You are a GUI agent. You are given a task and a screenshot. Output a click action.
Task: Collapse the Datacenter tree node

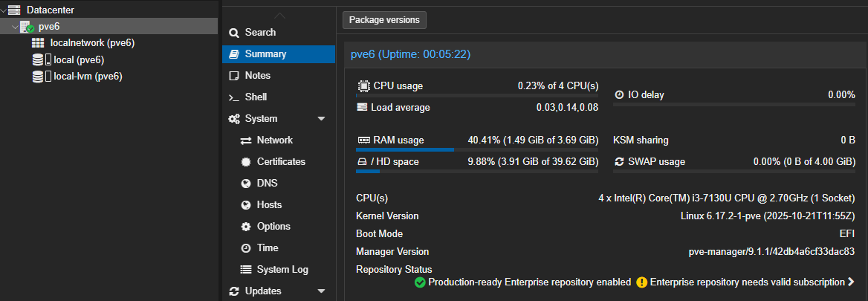point(4,10)
